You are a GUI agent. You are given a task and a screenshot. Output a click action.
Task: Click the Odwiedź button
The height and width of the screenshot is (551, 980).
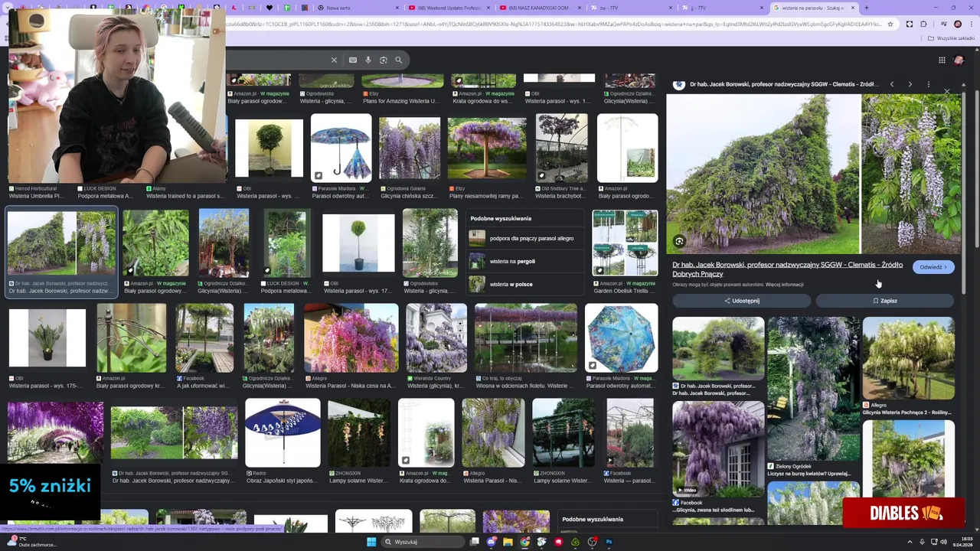click(933, 267)
